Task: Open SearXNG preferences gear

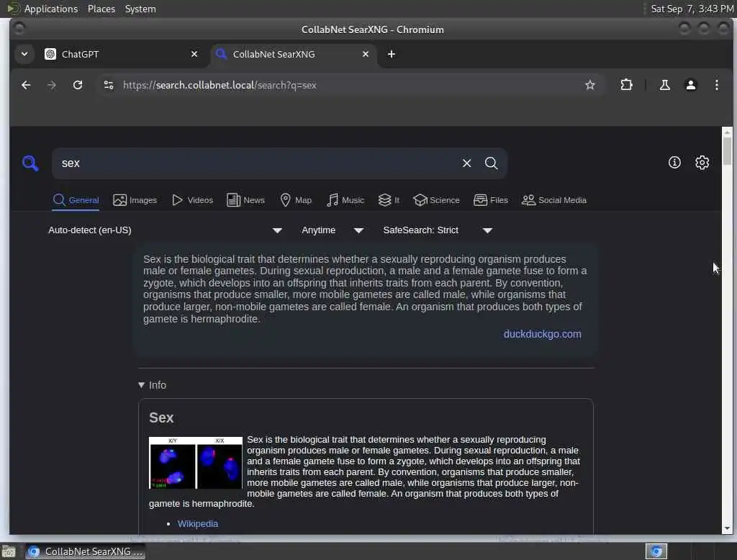Action: 702,163
